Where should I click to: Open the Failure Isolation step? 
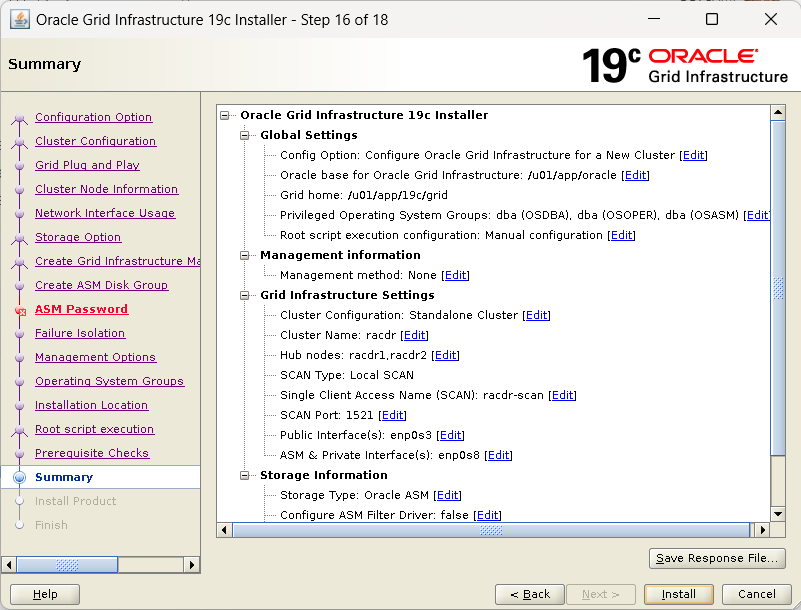point(80,333)
